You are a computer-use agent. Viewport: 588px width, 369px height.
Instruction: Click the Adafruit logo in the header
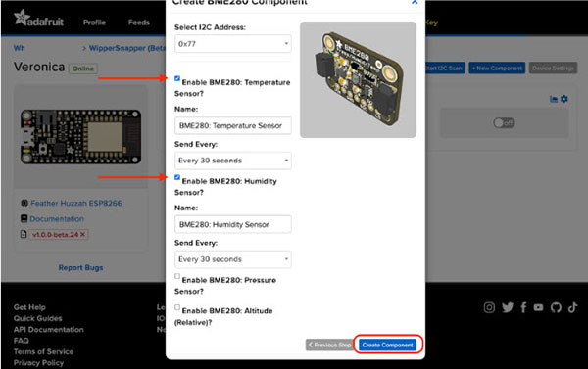click(x=38, y=19)
